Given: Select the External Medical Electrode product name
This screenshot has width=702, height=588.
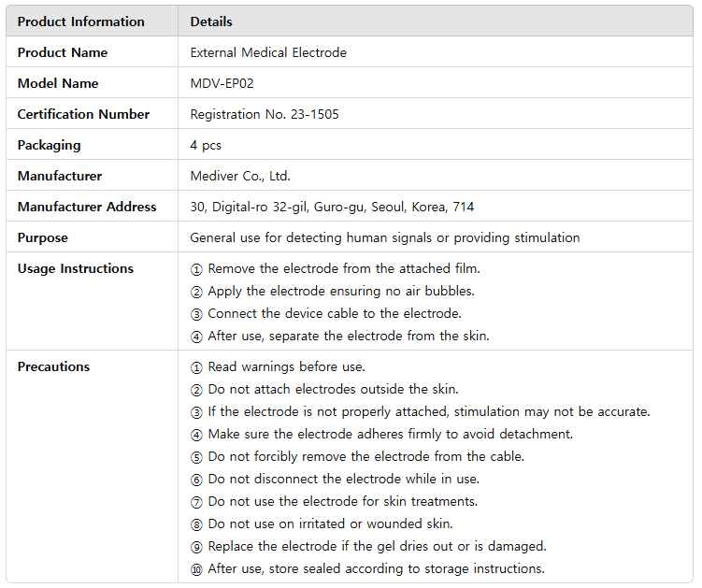Looking at the screenshot, I should pos(268,52).
